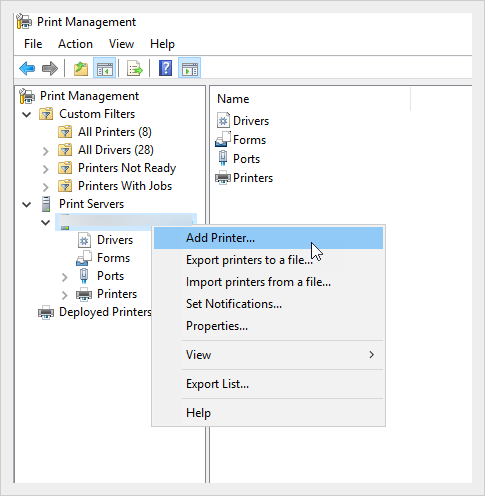Select Drivers icon in the Name list
This screenshot has height=498, width=485.
(223, 121)
